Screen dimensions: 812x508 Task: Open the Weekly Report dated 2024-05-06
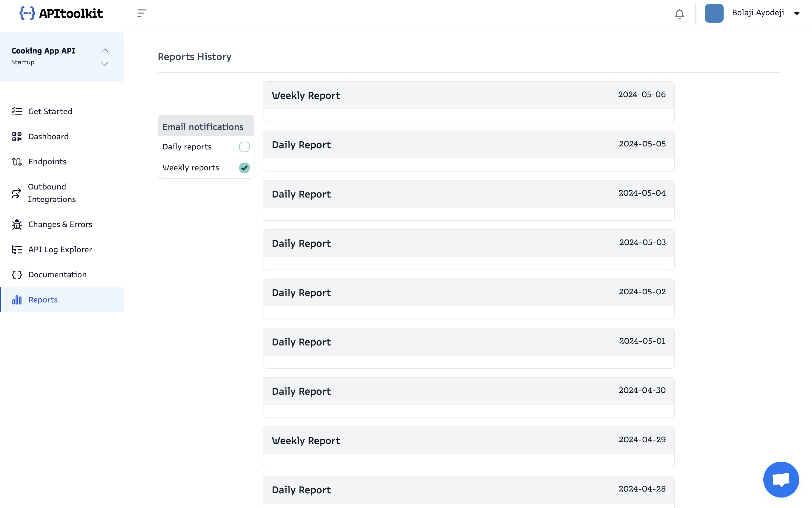click(x=468, y=95)
